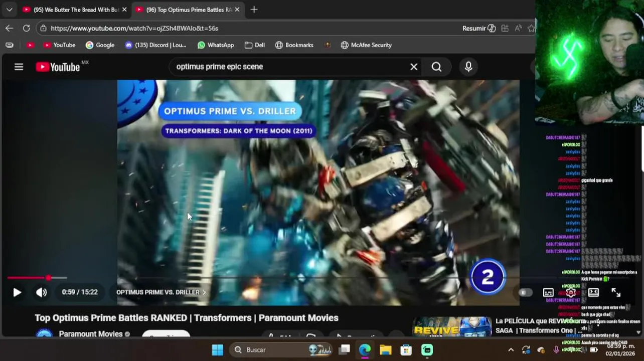Image resolution: width=644 pixels, height=361 pixels.
Task: Mute the video with the speaker icon
Action: click(x=41, y=292)
